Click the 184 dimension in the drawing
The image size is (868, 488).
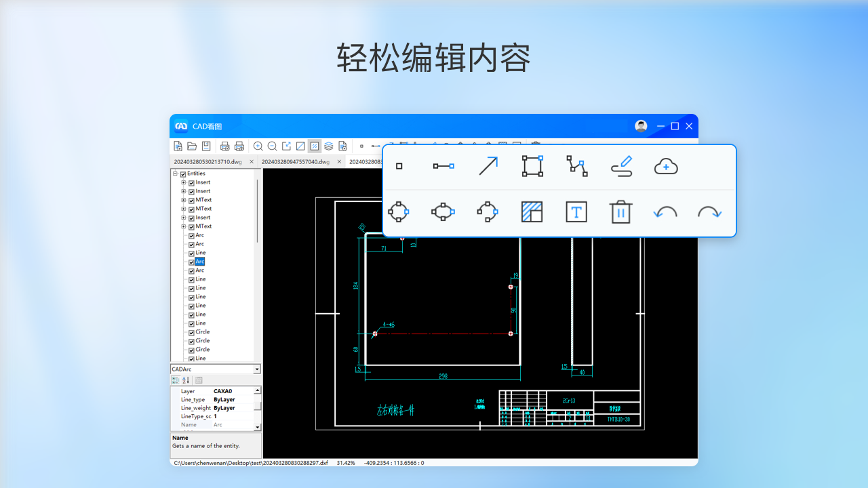(x=355, y=285)
